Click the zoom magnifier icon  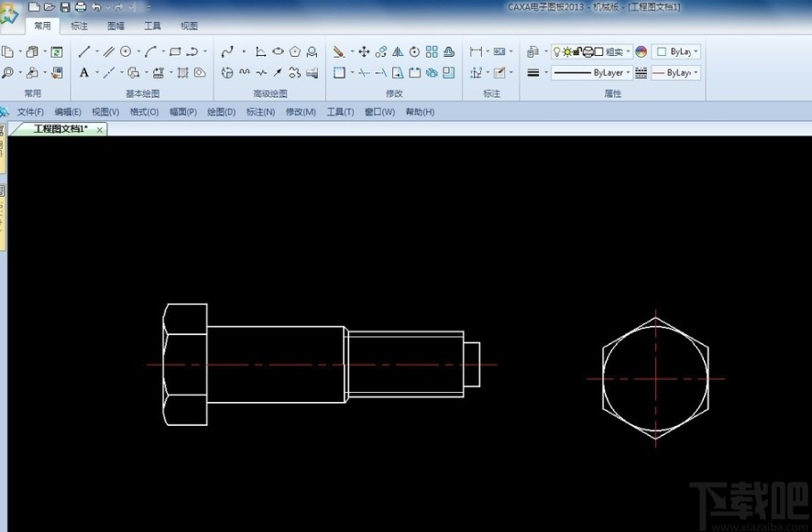[x=7, y=72]
